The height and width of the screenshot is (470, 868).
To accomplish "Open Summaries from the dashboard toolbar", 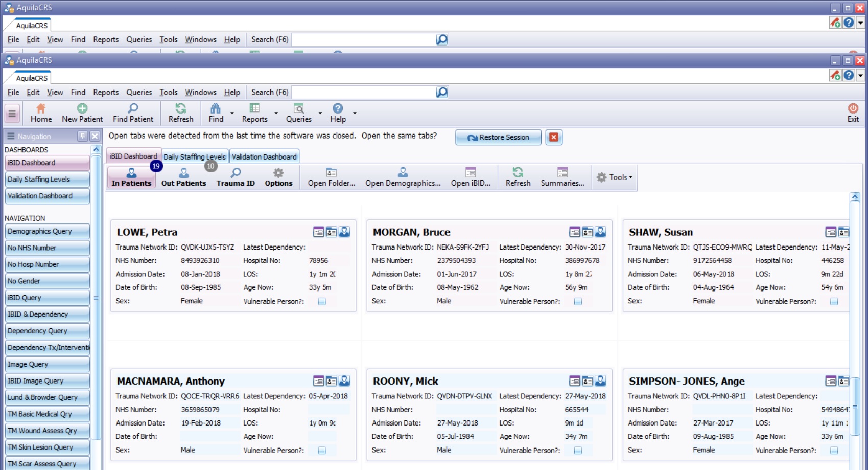I will tap(562, 177).
